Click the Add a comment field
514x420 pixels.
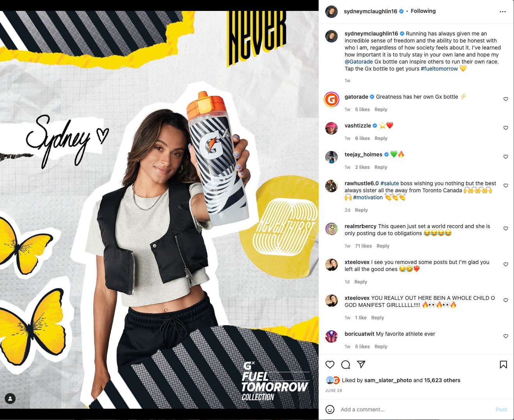413,409
